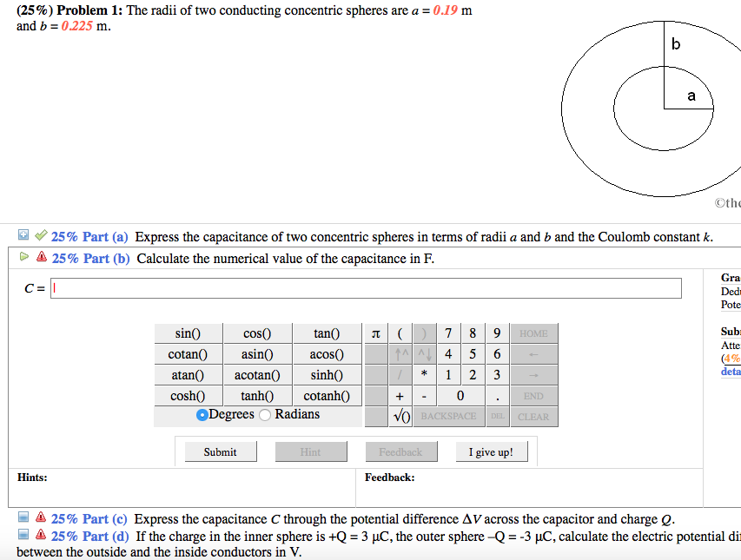Click the 25% Part (d) heading
This screenshot has height=560, width=741.
[x=91, y=537]
